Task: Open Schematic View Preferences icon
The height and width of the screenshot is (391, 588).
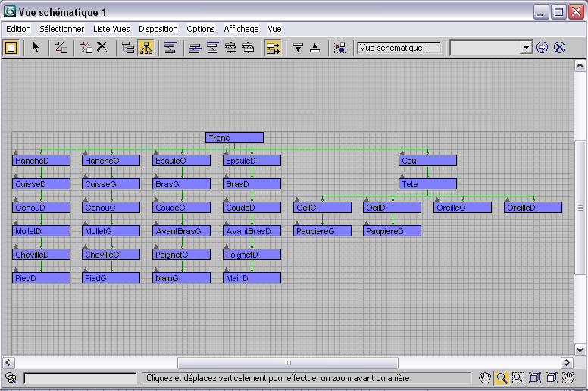Action: coord(340,48)
